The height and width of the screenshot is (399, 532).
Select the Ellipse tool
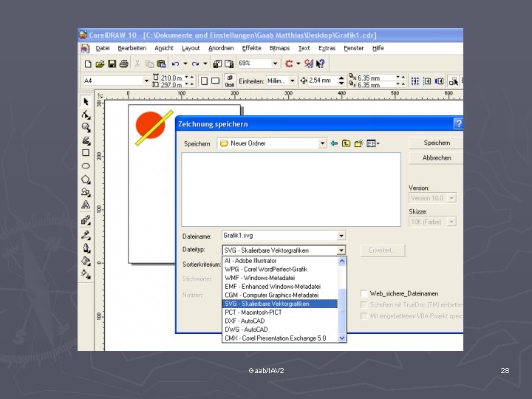[x=86, y=166]
